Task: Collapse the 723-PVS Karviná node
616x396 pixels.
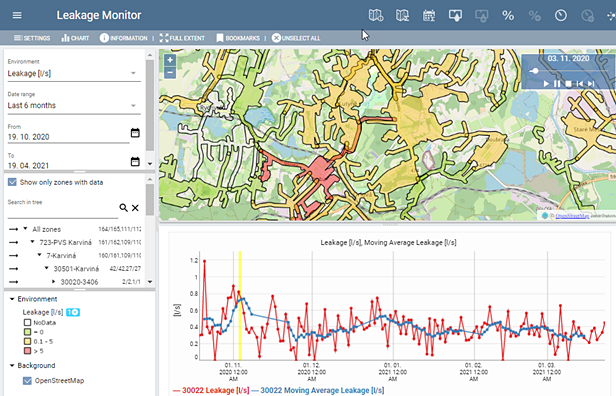Action: click(33, 242)
